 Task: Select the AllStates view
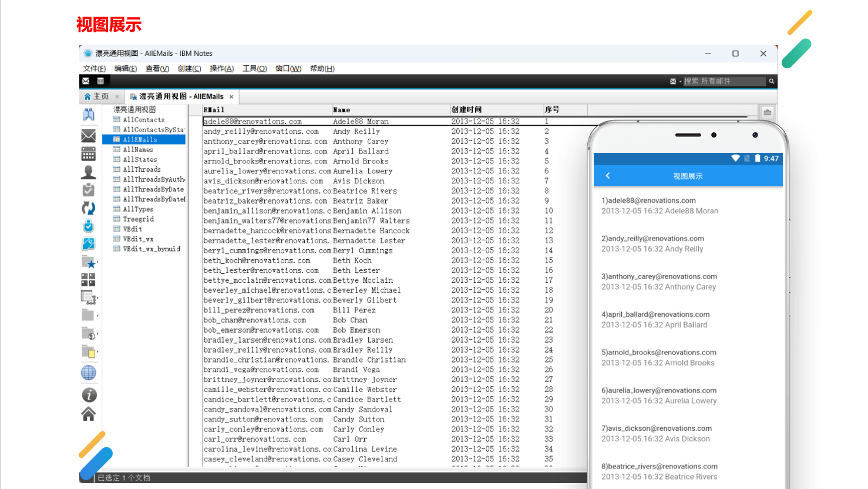pos(140,160)
